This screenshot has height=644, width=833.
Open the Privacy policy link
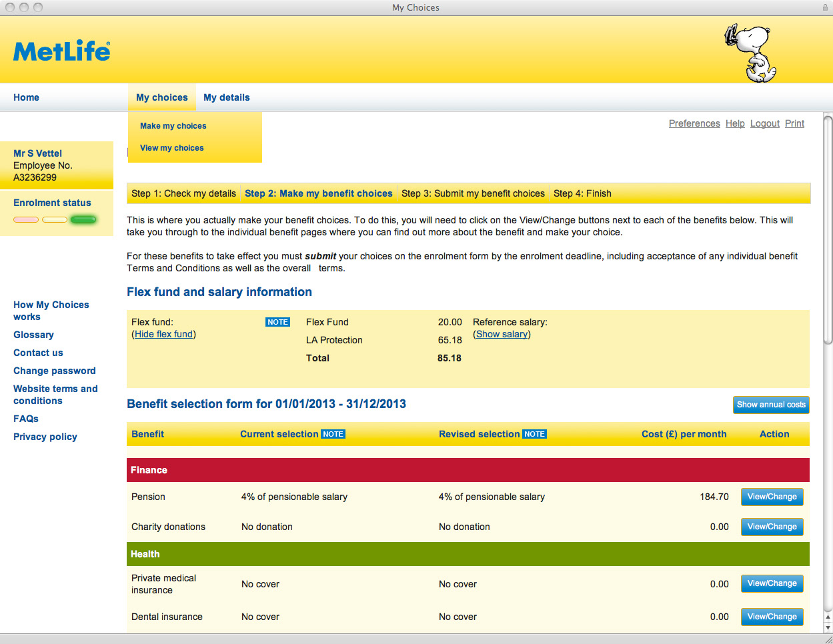[x=45, y=437]
